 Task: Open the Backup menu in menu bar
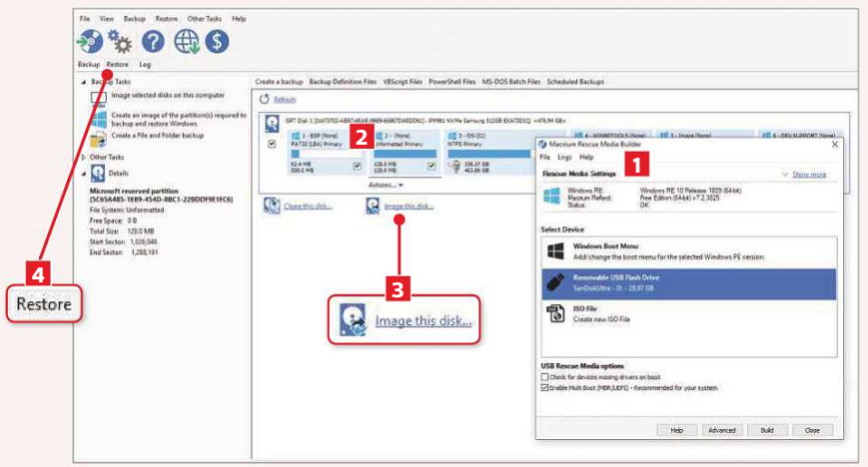coord(135,19)
